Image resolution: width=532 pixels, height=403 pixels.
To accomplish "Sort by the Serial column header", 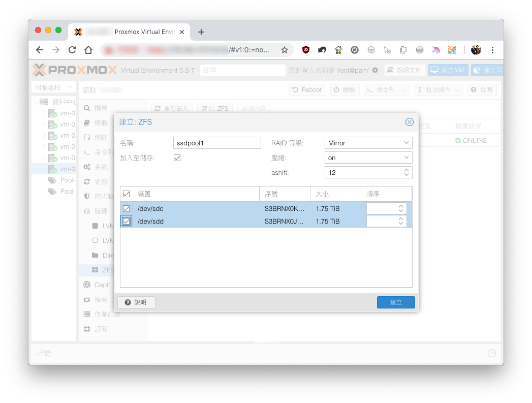I will click(285, 194).
